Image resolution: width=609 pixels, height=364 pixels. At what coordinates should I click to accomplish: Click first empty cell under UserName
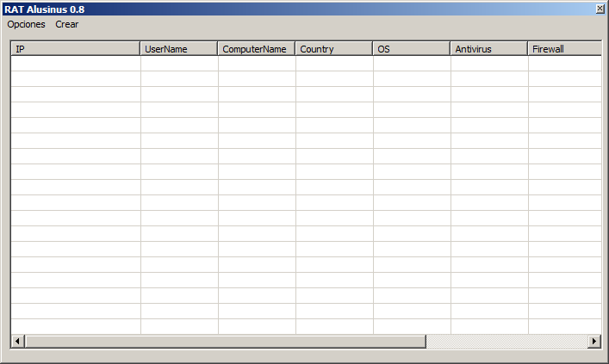(x=179, y=64)
